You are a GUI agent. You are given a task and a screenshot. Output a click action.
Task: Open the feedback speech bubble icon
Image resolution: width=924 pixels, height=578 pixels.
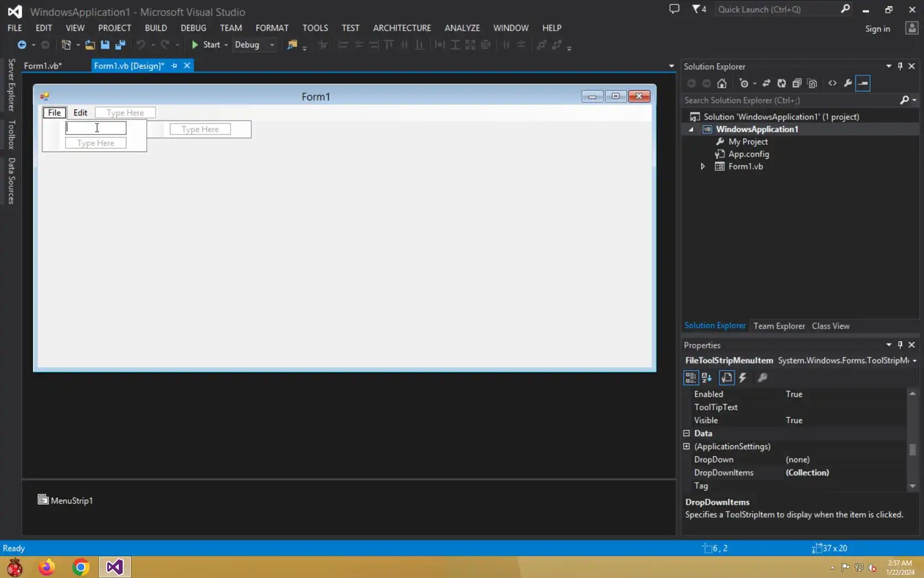[674, 9]
